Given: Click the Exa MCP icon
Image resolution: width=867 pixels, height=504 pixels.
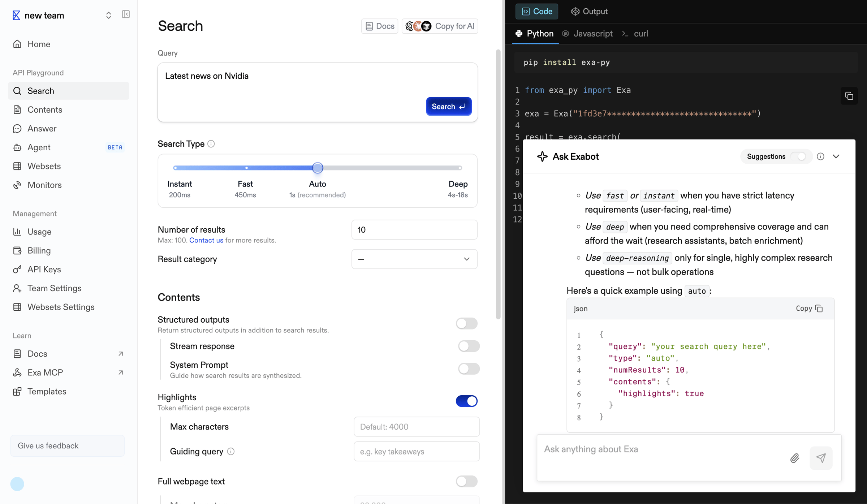Looking at the screenshot, I should (x=17, y=372).
